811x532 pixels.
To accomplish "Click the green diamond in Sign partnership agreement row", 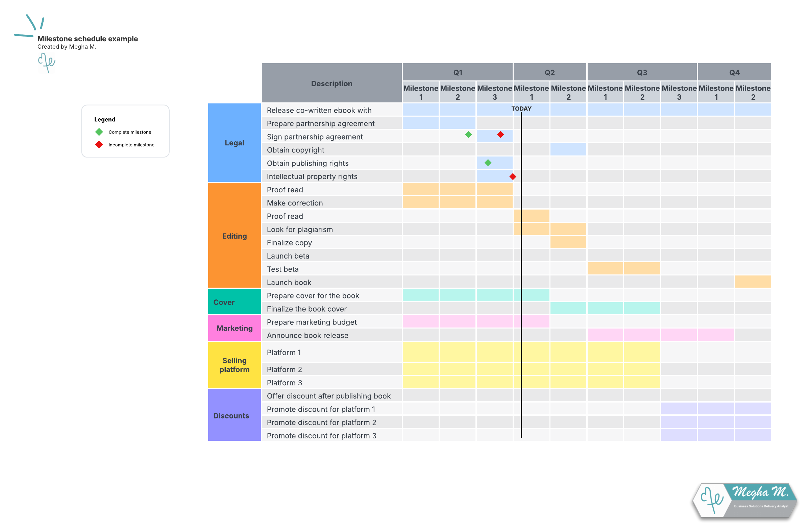I will [469, 135].
